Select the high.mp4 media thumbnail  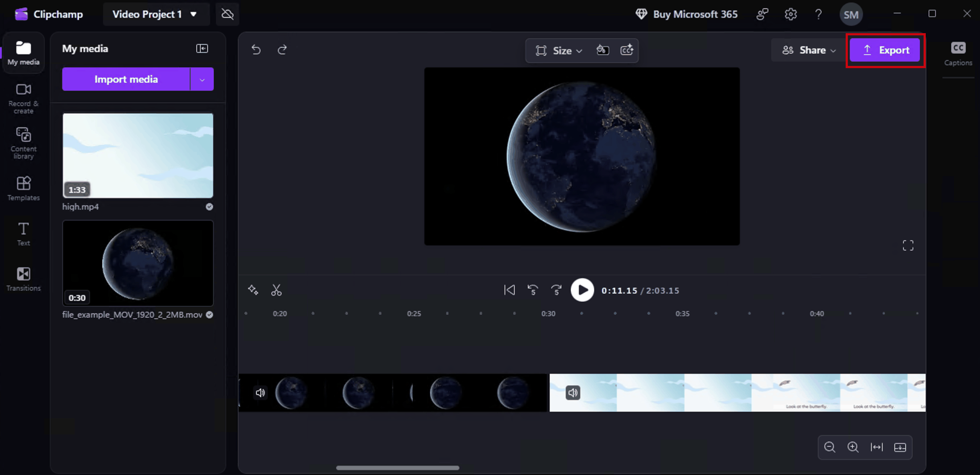click(x=138, y=155)
